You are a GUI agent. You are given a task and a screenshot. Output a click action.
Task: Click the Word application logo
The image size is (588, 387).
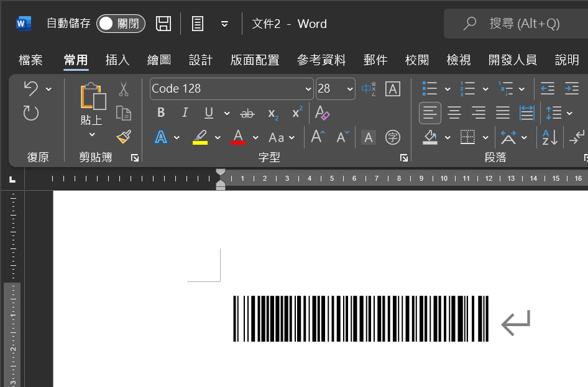click(24, 24)
